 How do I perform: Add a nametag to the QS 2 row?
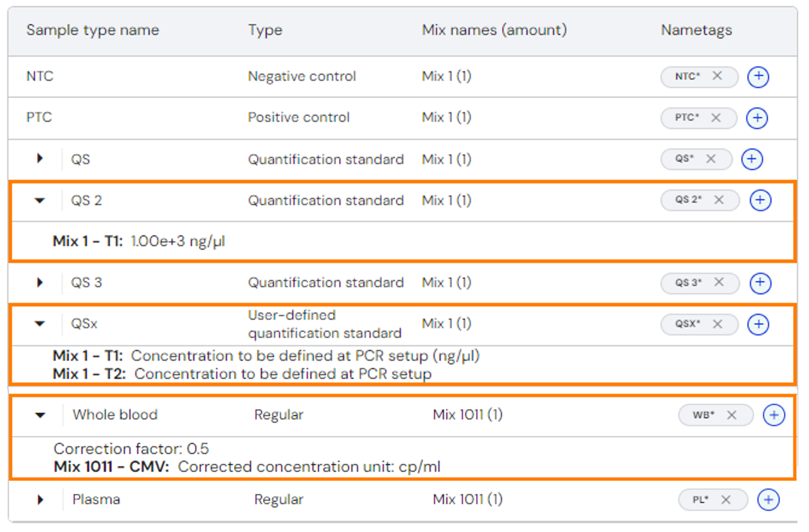760,200
